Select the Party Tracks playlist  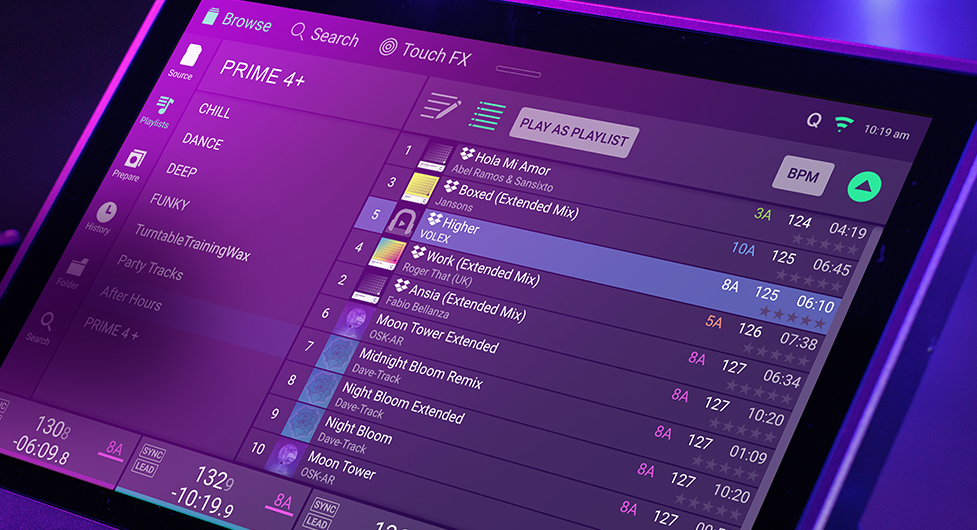150,267
